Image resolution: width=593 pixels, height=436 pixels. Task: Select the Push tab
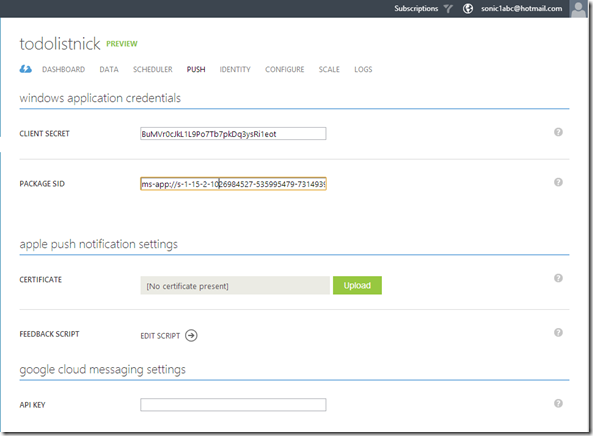[196, 69]
